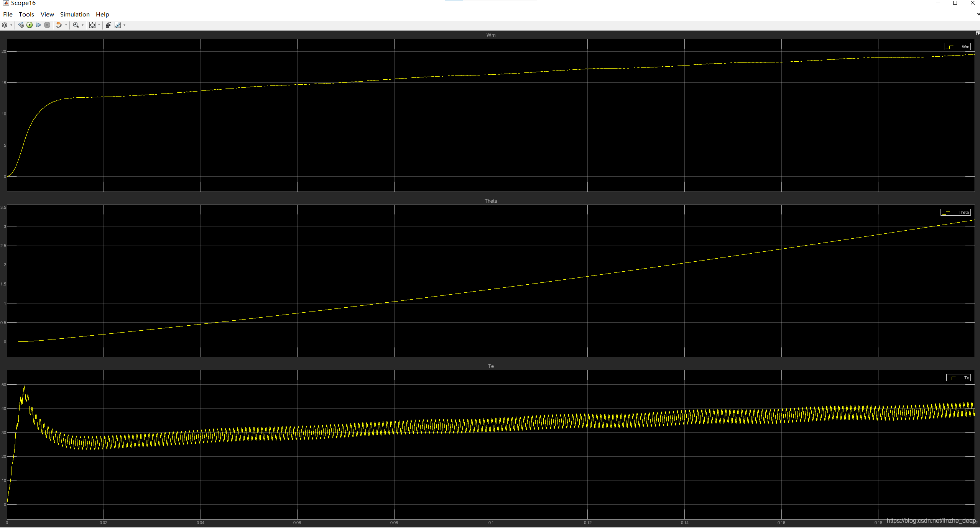
Task: Toggle Theta signal in the legend
Action: tap(955, 212)
